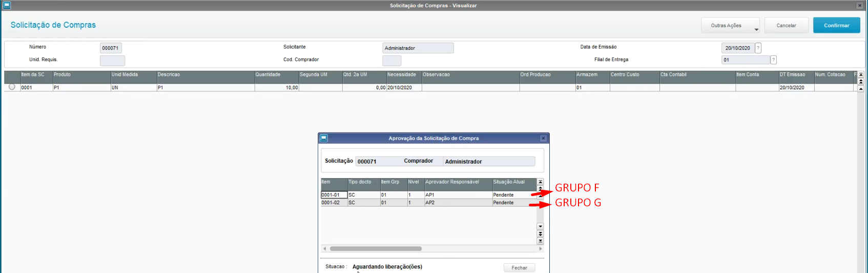The height and width of the screenshot is (273, 868).
Task: Click the Data de Emissão help icon
Action: tap(758, 48)
